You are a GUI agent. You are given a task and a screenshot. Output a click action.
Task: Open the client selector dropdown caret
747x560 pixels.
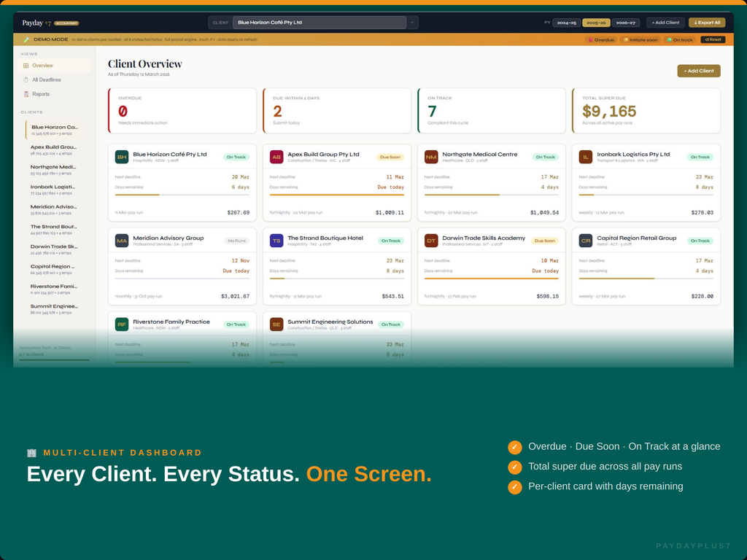[x=412, y=22]
